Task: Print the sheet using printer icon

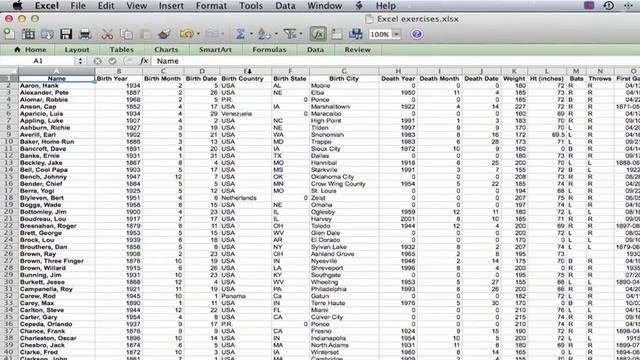Action: pyautogui.click(x=85, y=34)
